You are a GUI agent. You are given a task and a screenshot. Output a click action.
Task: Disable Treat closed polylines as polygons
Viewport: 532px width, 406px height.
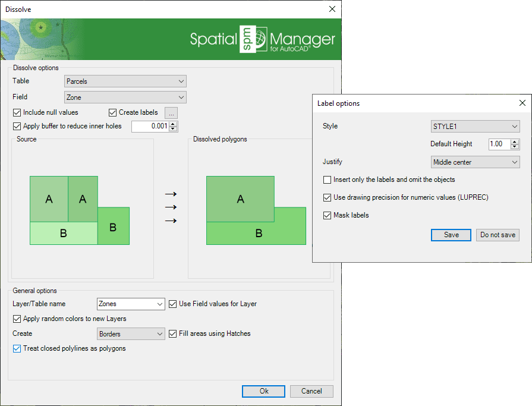(17, 348)
